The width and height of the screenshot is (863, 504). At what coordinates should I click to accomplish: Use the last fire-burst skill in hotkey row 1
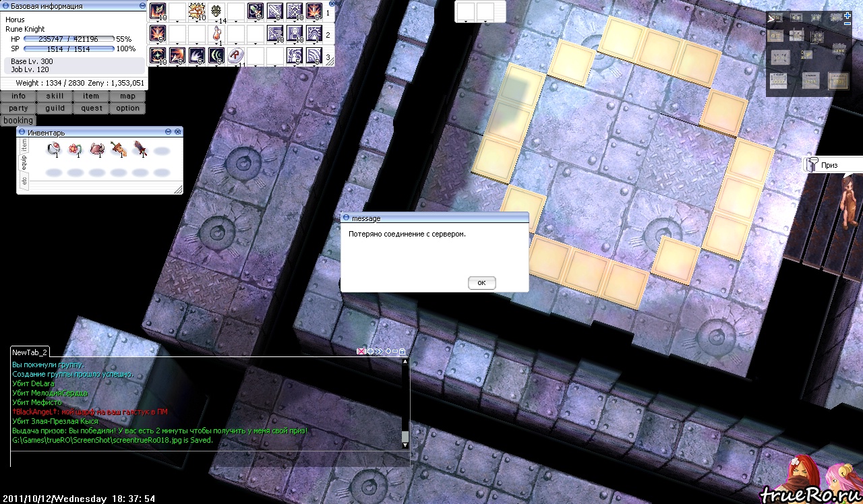pos(314,11)
